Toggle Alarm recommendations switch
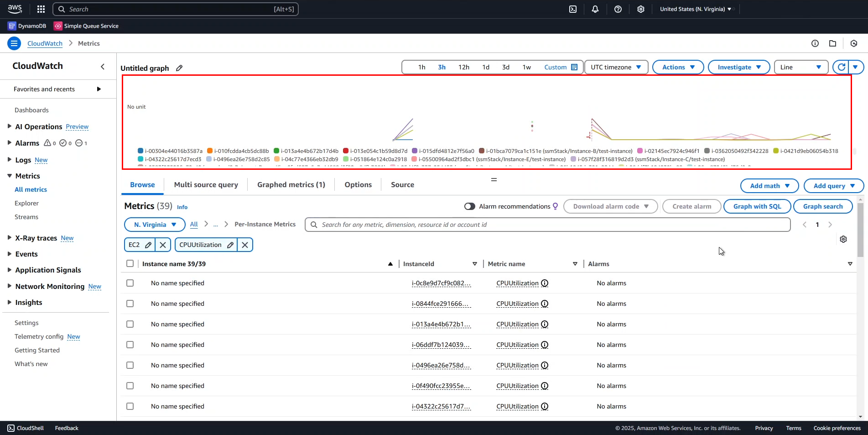This screenshot has width=868, height=435. click(469, 206)
